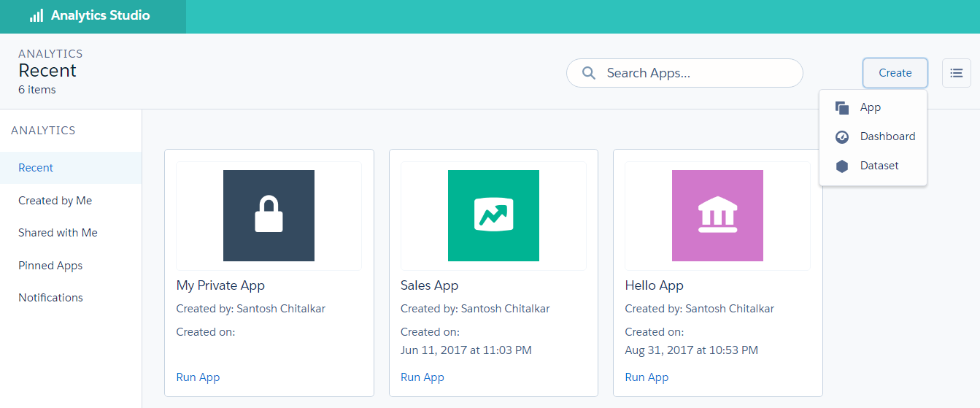Toggle the list view icon button
Image resolution: width=980 pixels, height=408 pixels.
(x=956, y=73)
